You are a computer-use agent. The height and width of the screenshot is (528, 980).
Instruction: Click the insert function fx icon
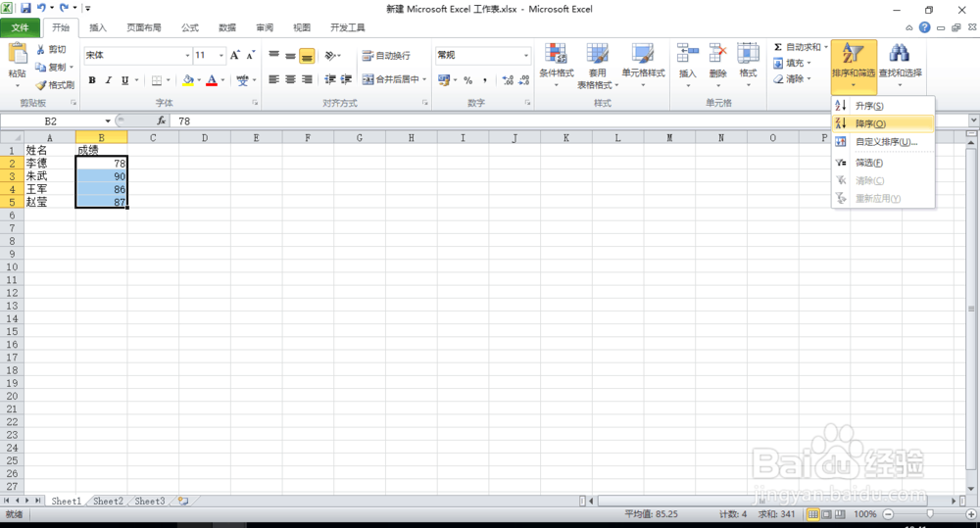(162, 120)
